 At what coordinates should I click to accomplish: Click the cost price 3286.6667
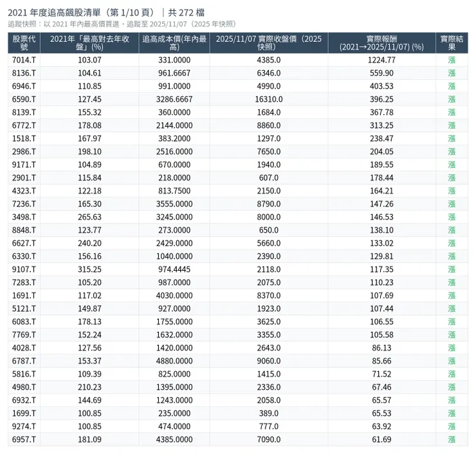(x=174, y=99)
